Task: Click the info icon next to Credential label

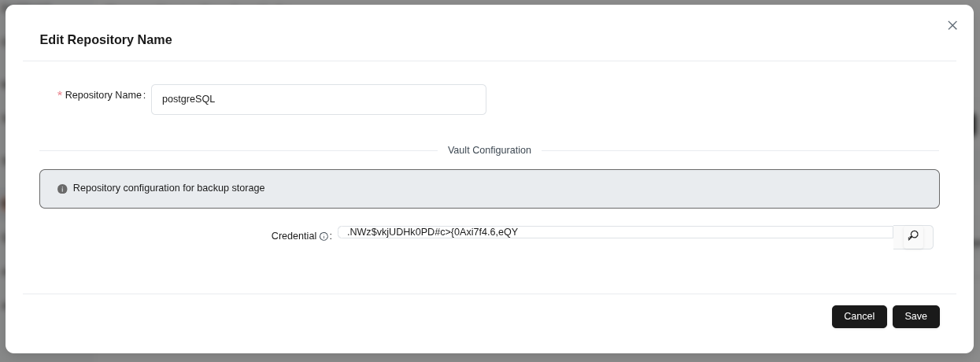Action: (x=324, y=236)
